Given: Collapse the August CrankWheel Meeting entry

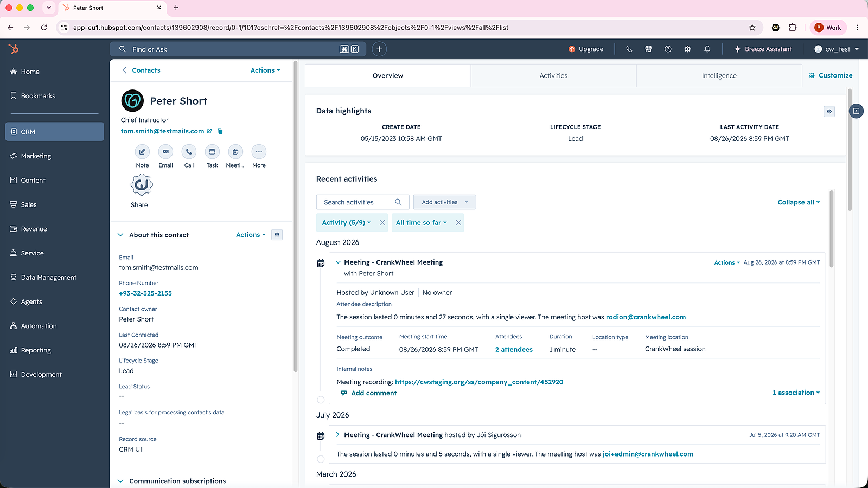Looking at the screenshot, I should pyautogui.click(x=338, y=262).
